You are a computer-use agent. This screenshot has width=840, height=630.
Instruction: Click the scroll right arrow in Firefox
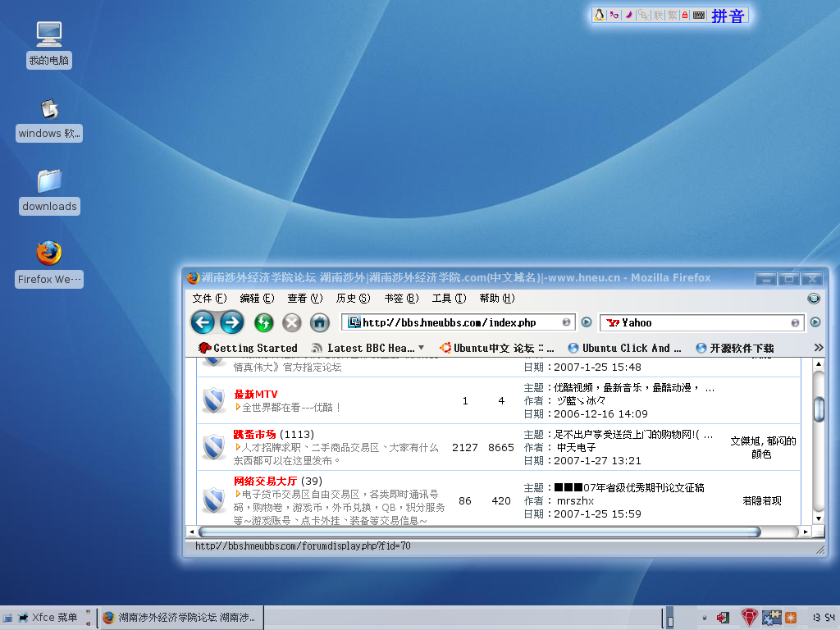[806, 532]
